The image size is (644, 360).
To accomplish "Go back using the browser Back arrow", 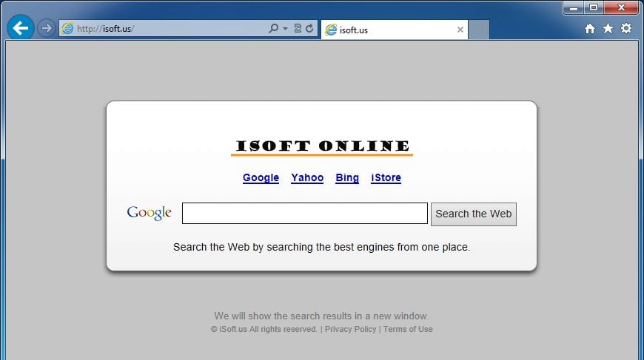I will 20,28.
